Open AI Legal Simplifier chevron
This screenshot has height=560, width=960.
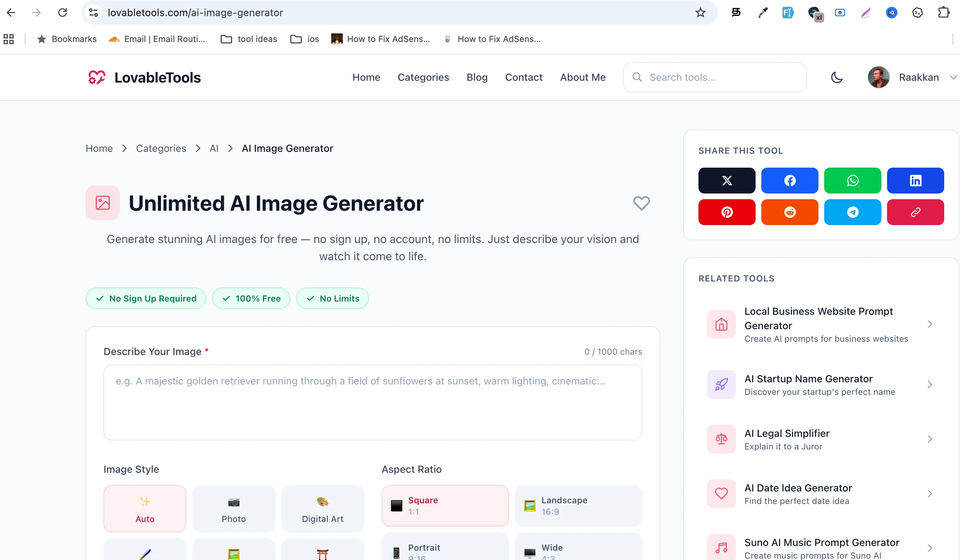[929, 439]
